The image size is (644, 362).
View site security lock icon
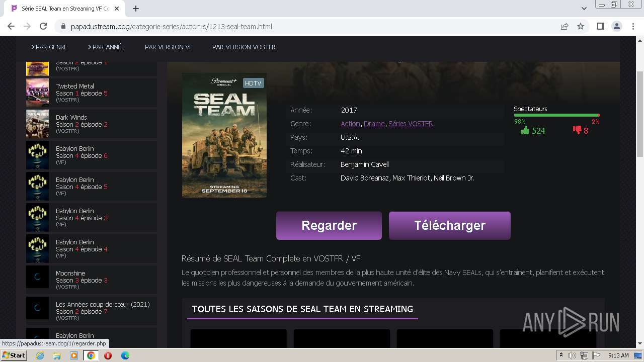click(x=63, y=27)
